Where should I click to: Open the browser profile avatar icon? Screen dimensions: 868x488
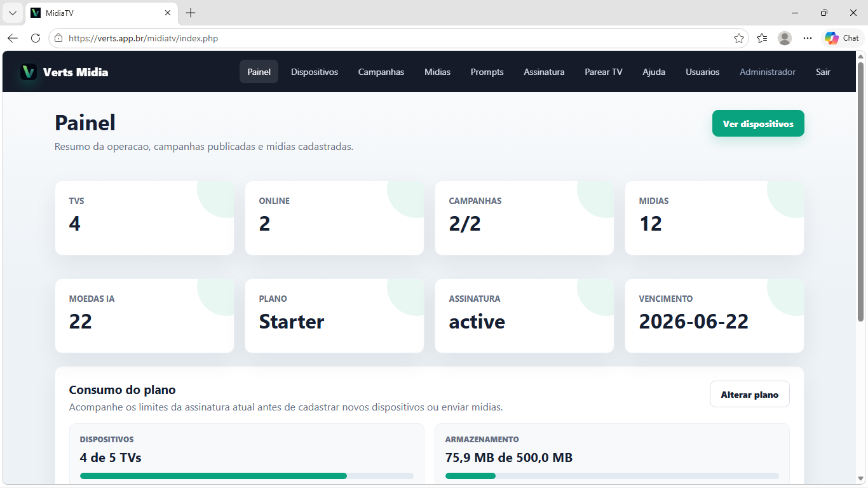785,38
